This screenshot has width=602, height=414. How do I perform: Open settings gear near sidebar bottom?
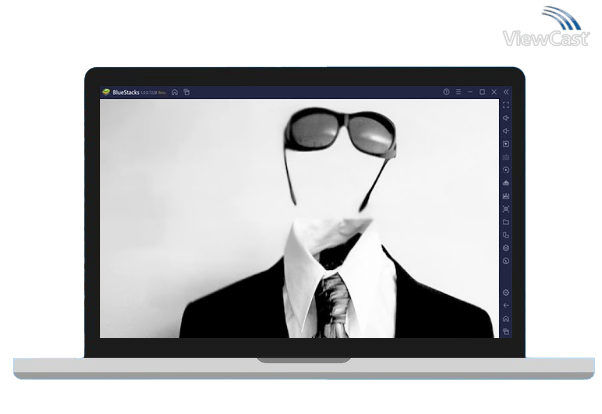506,293
